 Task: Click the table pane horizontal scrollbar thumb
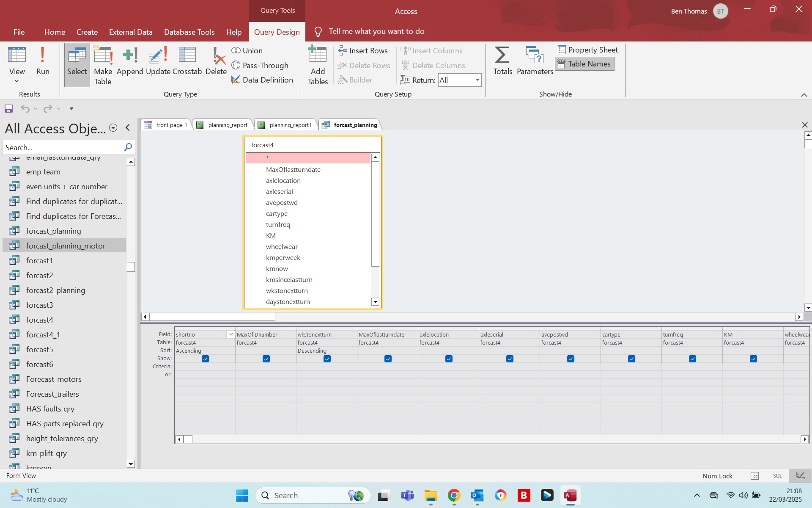pyautogui.click(x=212, y=317)
